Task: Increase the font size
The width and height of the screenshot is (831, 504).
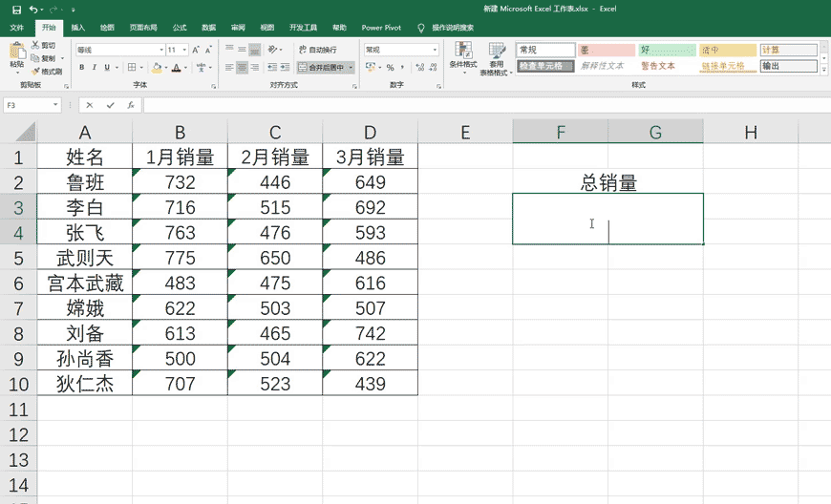Action: (196, 50)
